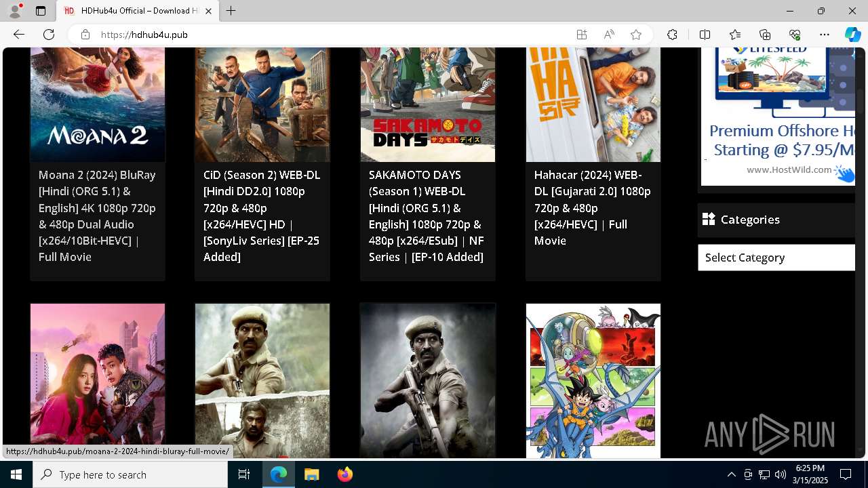Open pink poster with helicopter and couple
Image resolution: width=868 pixels, height=488 pixels.
click(x=98, y=381)
